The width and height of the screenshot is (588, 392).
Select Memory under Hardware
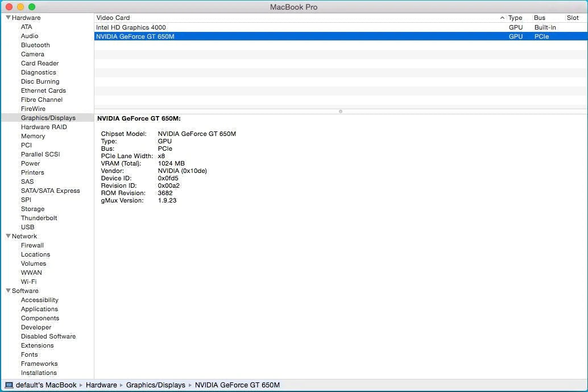point(33,136)
